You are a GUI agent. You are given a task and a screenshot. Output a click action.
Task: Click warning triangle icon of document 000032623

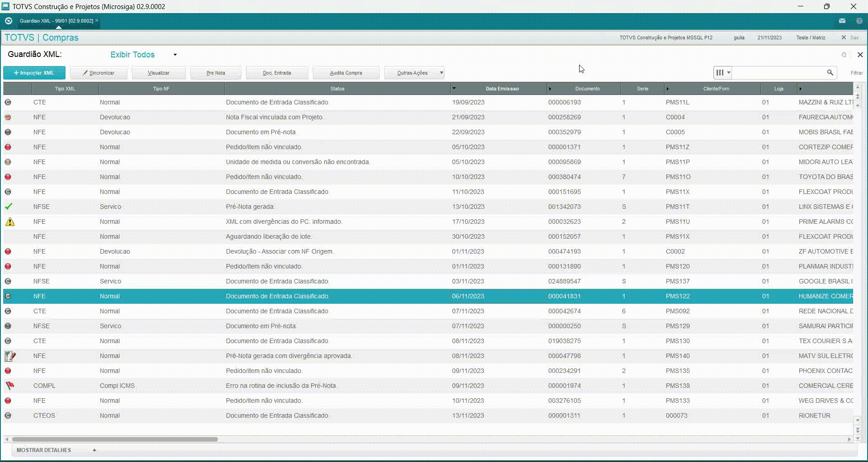tap(9, 222)
